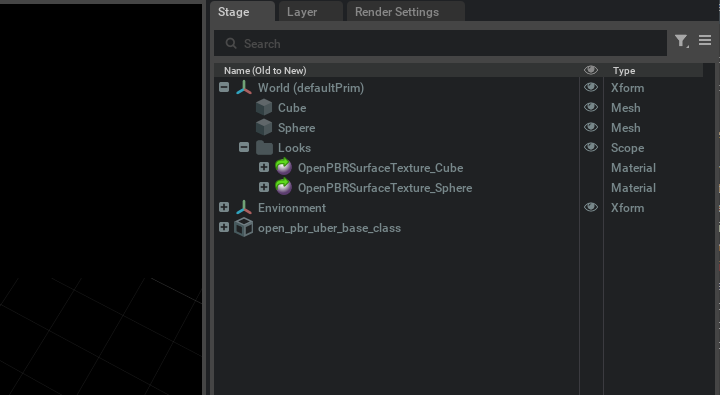The image size is (720, 395).
Task: Switch to the Layer tab
Action: pos(310,11)
